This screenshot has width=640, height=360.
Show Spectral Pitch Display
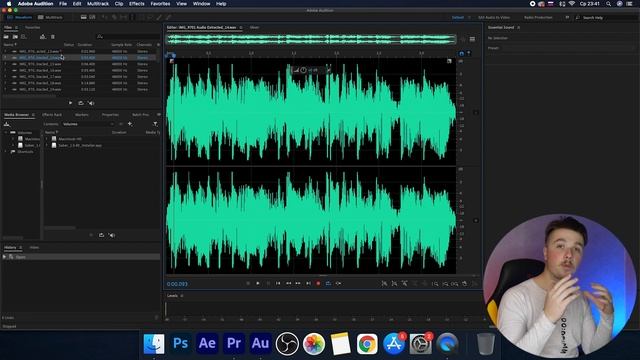click(93, 17)
